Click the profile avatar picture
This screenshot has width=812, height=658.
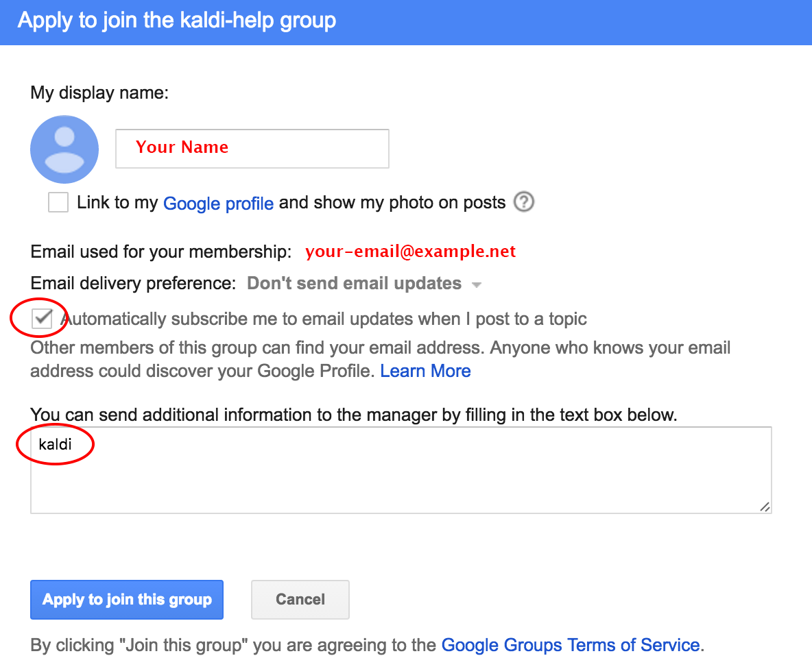point(64,149)
